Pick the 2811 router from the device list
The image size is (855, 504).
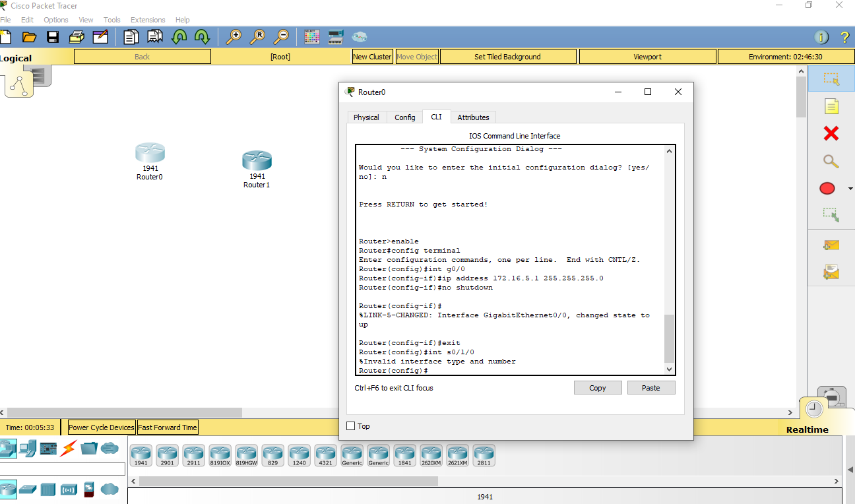click(484, 455)
